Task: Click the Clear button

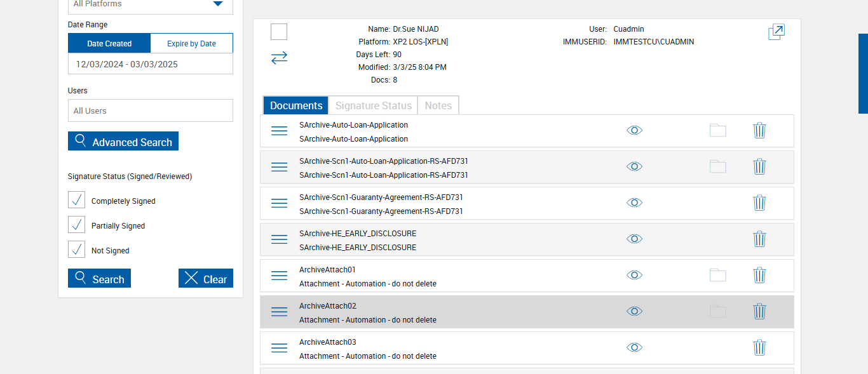Action: (206, 278)
